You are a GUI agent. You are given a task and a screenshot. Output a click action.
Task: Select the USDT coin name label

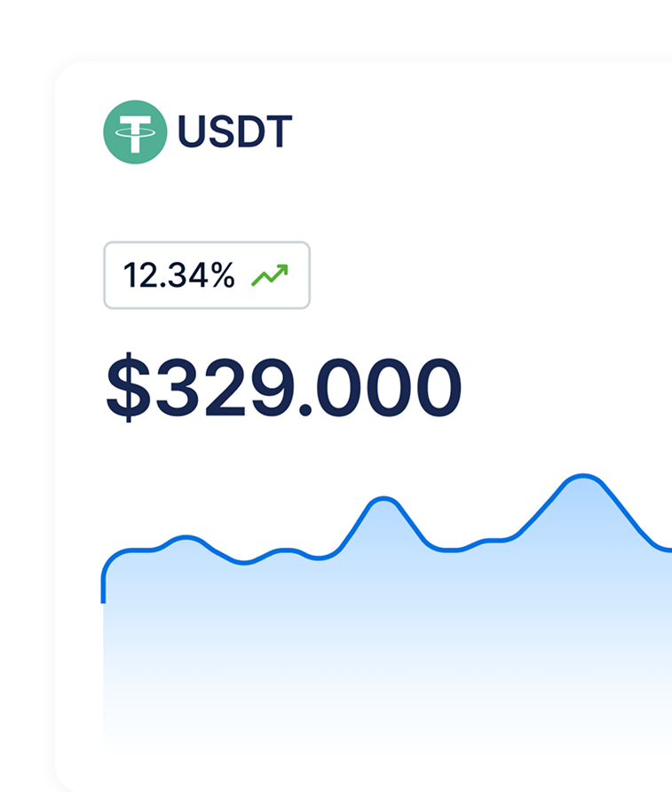(x=234, y=133)
